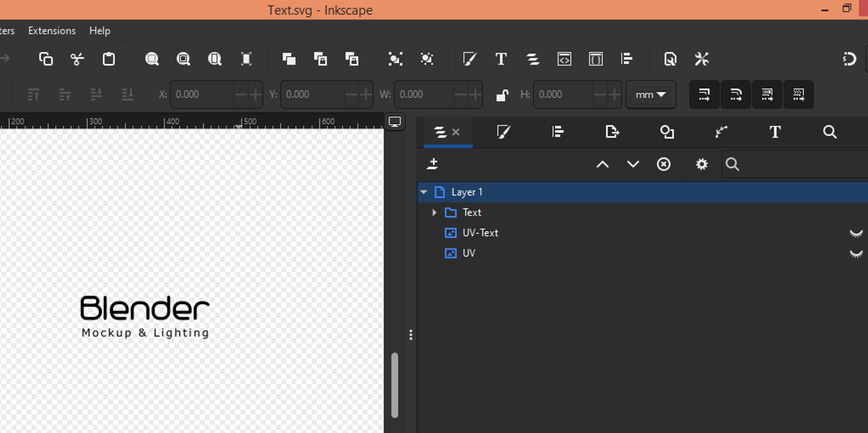Lower selection to bottom
868x433 pixels.
coord(127,95)
